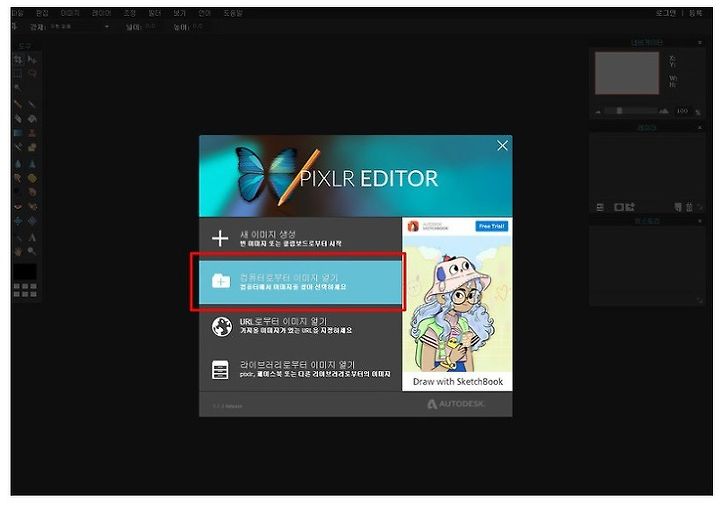Collapse the layers panel
Image resolution: width=720 pixels, height=507 pixels.
[x=700, y=128]
